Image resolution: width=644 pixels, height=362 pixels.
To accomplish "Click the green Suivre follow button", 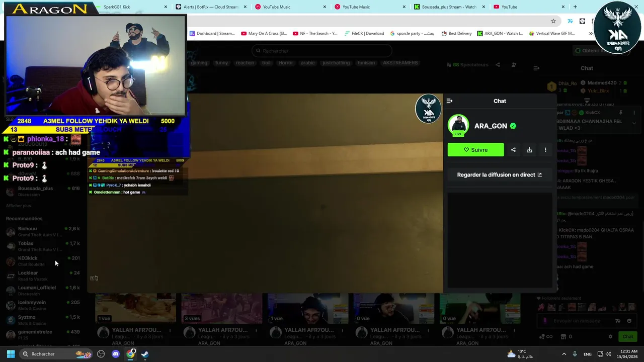I will pyautogui.click(x=475, y=150).
